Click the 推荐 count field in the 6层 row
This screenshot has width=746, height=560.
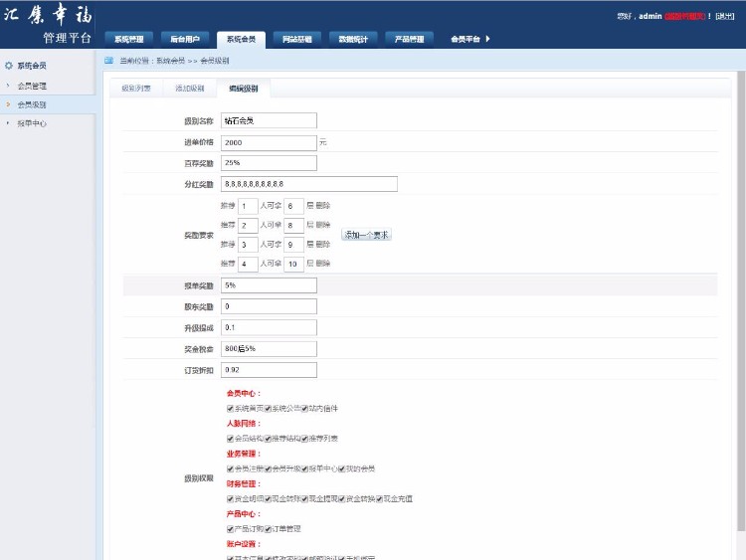pos(248,207)
